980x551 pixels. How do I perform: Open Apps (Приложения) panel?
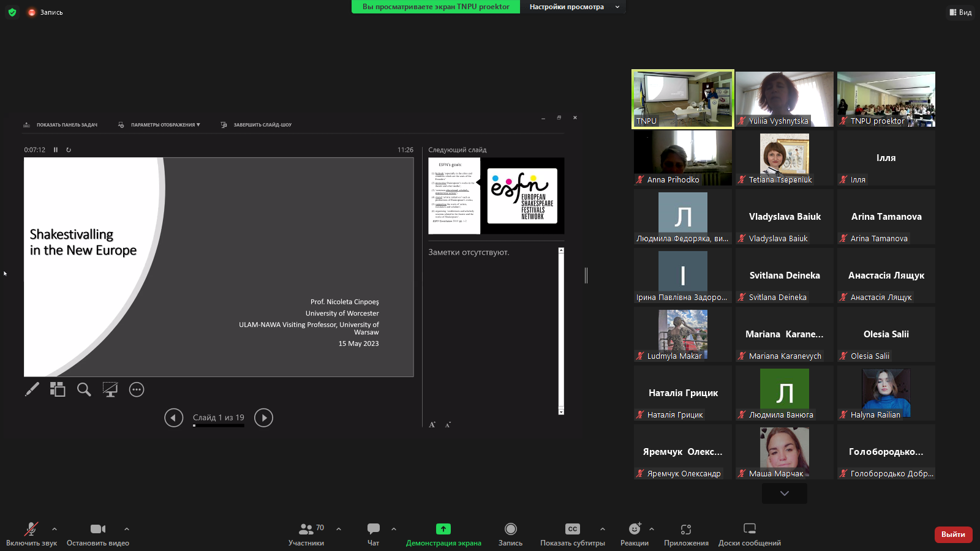pyautogui.click(x=686, y=534)
